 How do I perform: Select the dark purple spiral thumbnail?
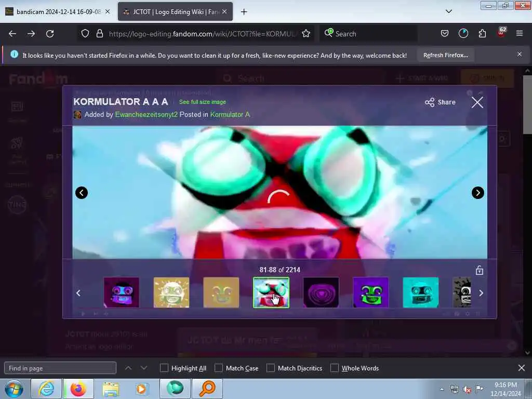point(321,292)
